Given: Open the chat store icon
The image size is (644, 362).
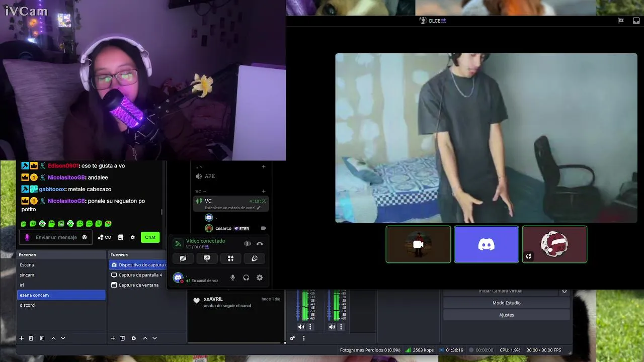Looking at the screenshot, I should (x=121, y=237).
